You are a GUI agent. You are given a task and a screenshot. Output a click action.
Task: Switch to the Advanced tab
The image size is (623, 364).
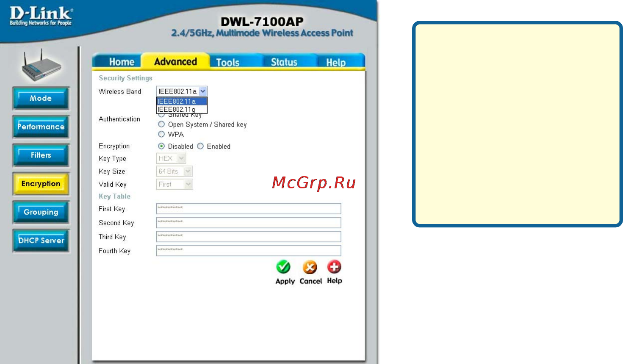tap(175, 62)
